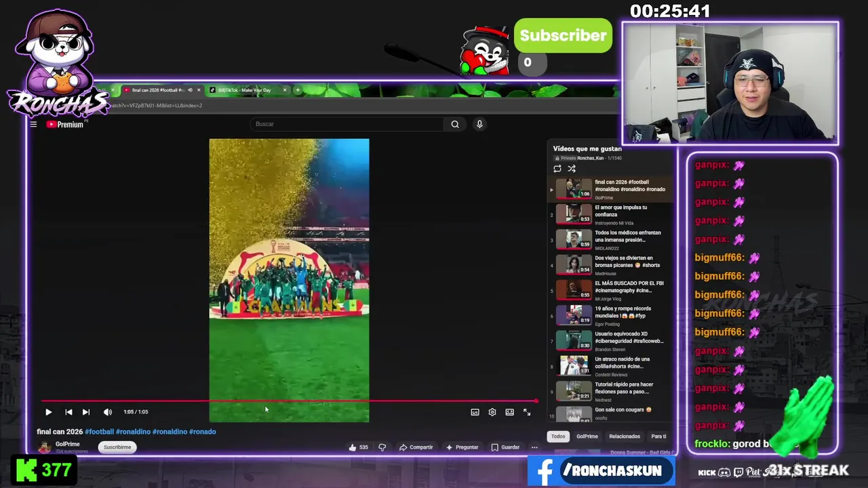This screenshot has height=488, width=868.
Task: Click the green Subscriber overlay badge
Action: [x=563, y=35]
